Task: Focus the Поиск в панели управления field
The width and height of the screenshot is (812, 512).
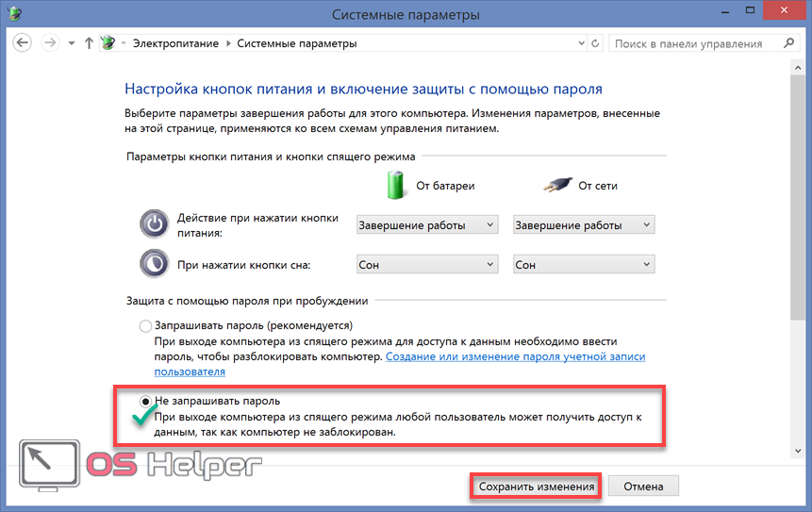Action: pyautogui.click(x=704, y=43)
